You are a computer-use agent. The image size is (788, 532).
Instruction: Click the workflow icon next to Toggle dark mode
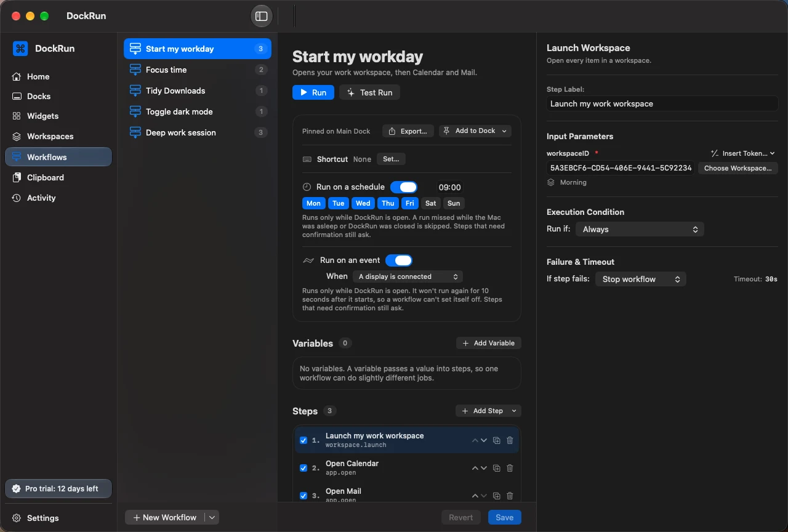coord(135,111)
